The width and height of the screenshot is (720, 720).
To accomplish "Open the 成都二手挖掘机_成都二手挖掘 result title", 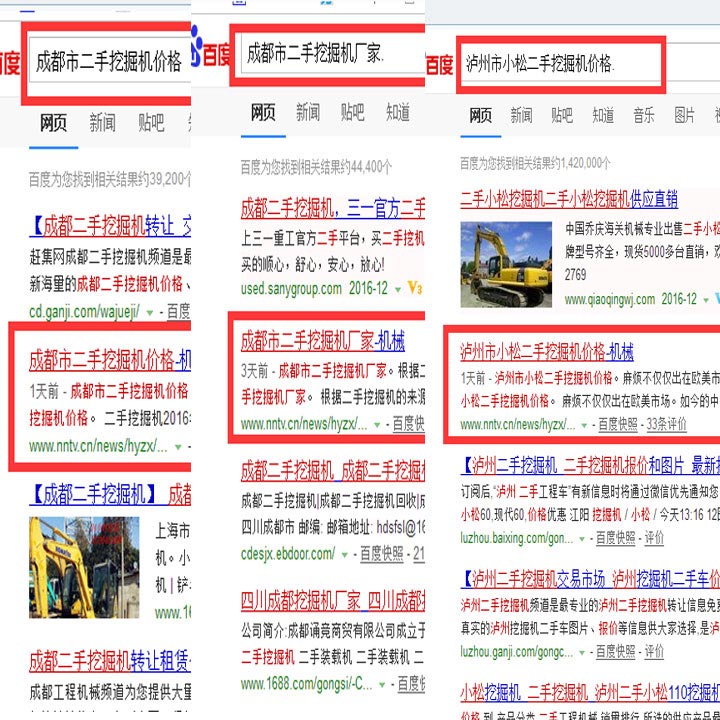I will (333, 471).
